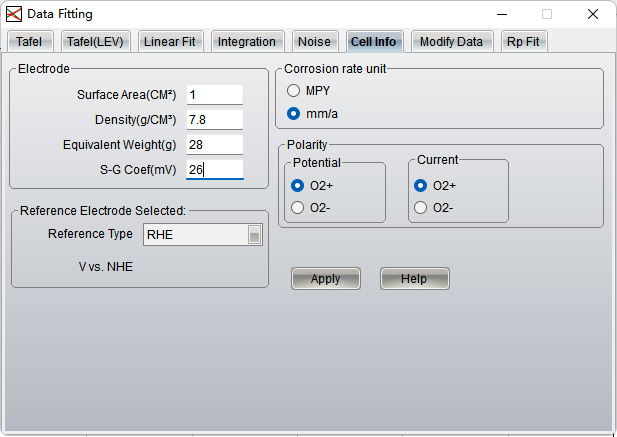
Task: Open the Rp Fit tab
Action: (523, 41)
